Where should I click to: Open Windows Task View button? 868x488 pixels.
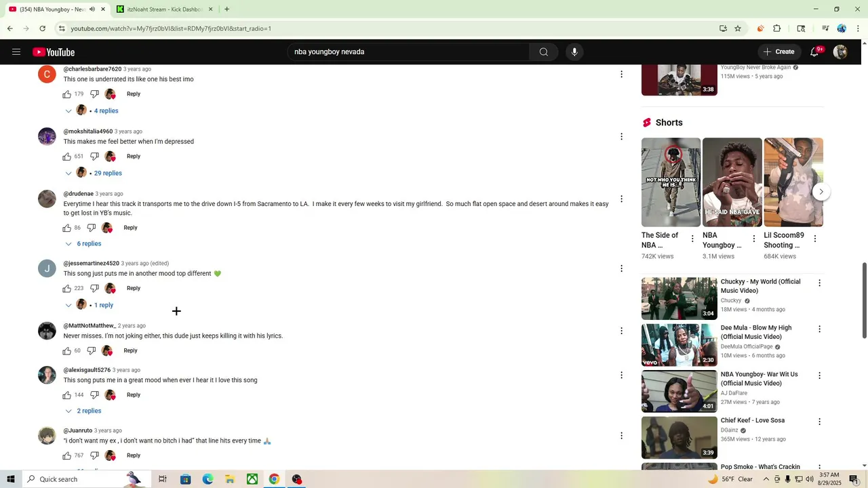[163, 479]
